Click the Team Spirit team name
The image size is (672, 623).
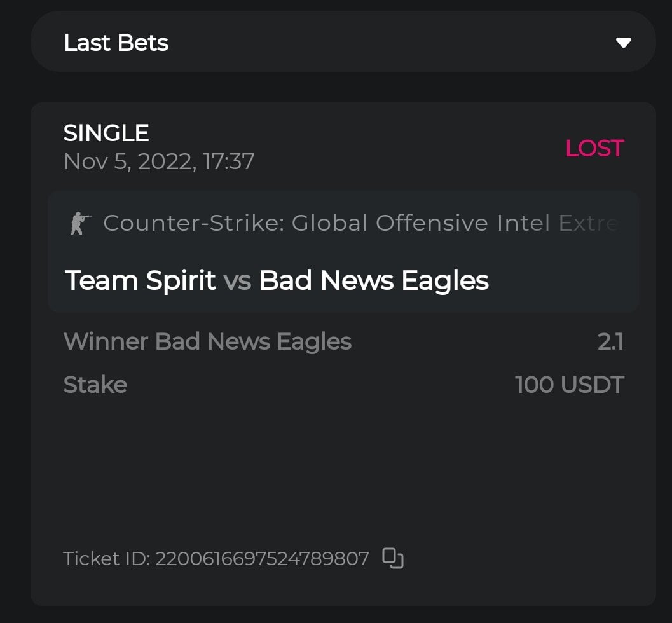tap(141, 280)
